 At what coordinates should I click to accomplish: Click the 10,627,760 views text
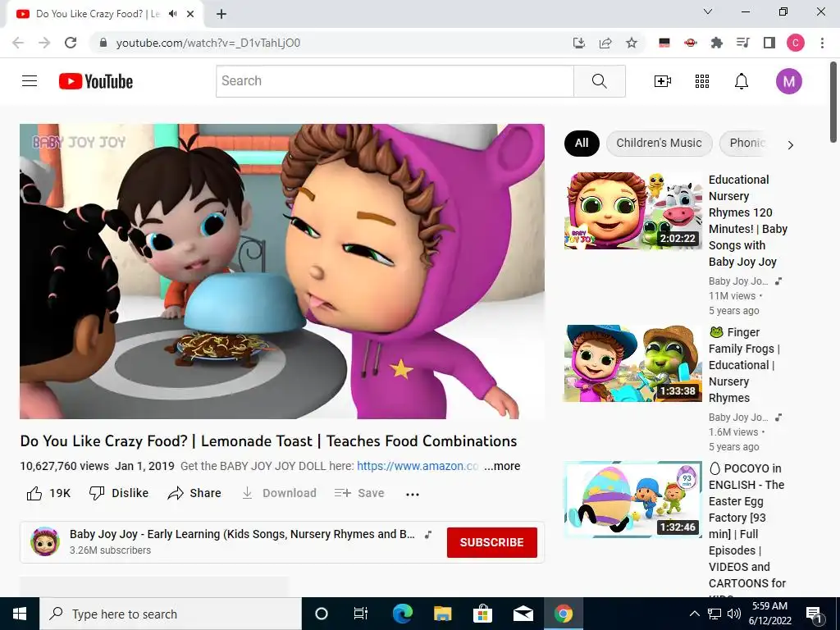(x=64, y=466)
